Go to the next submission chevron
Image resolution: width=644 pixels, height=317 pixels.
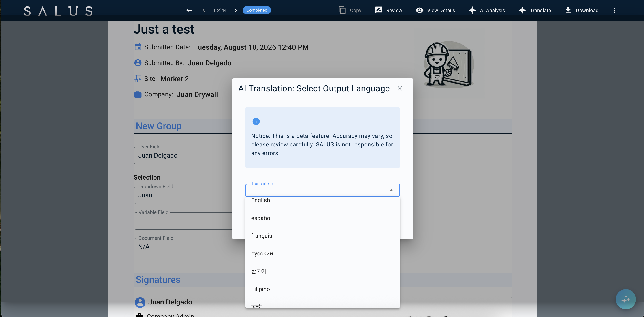[x=235, y=10]
